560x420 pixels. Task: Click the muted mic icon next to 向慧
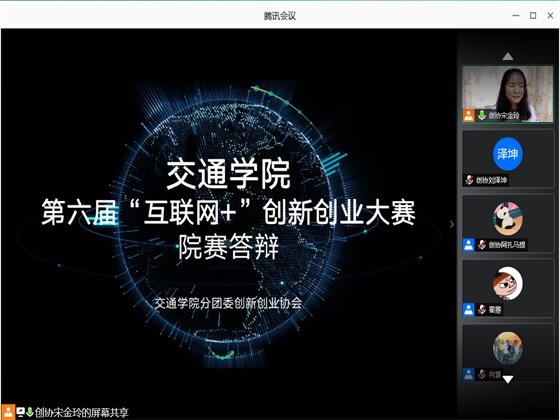coord(482,374)
